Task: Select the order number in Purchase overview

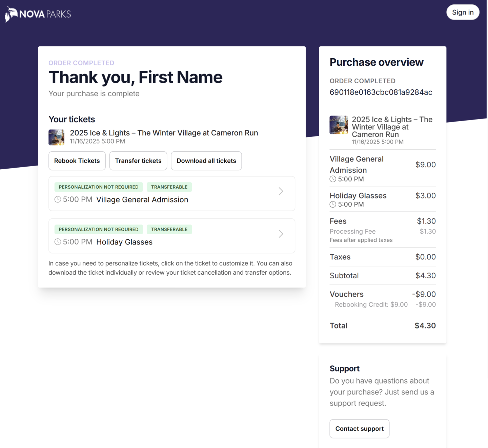Action: click(381, 92)
